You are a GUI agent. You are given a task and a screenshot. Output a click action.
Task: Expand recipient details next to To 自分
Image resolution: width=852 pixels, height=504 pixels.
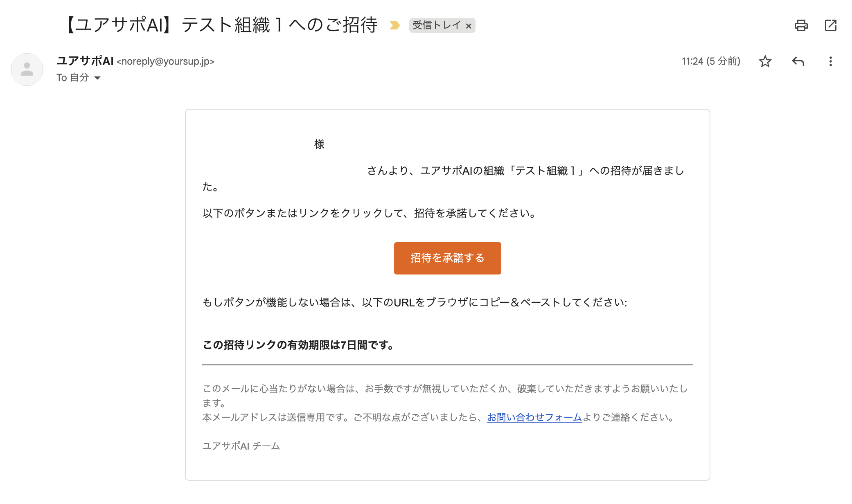[x=97, y=78]
